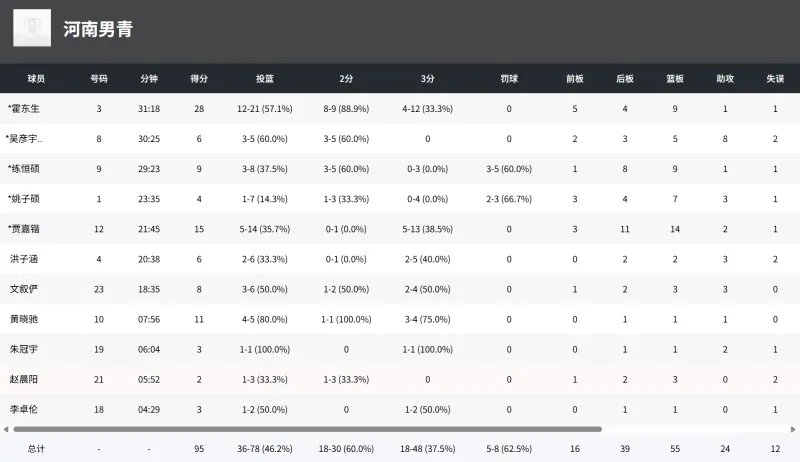Click the 河南男青 team name heading
The image size is (800, 462).
pyautogui.click(x=98, y=29)
